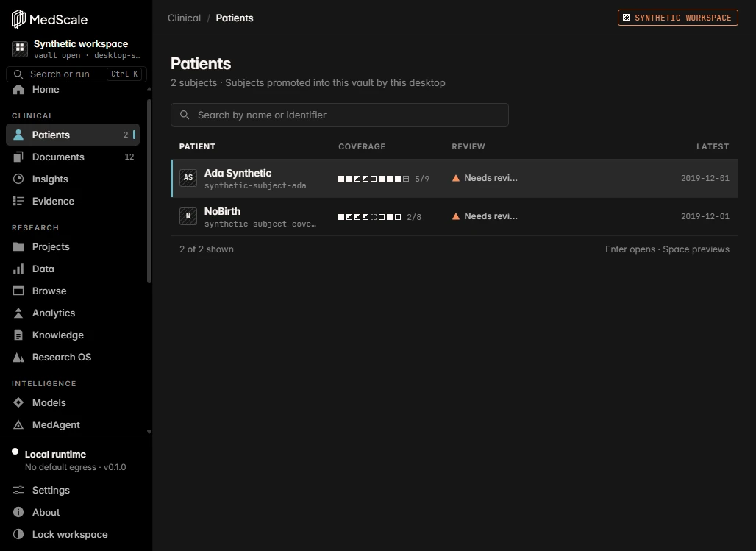Click the Evidence list icon
The height and width of the screenshot is (551, 756).
tap(18, 201)
